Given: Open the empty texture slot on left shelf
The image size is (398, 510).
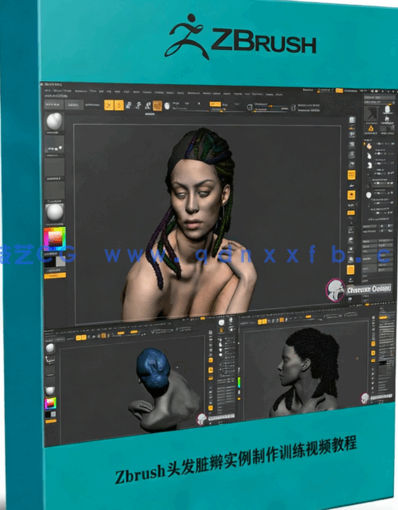Looking at the screenshot, I should (54, 189).
